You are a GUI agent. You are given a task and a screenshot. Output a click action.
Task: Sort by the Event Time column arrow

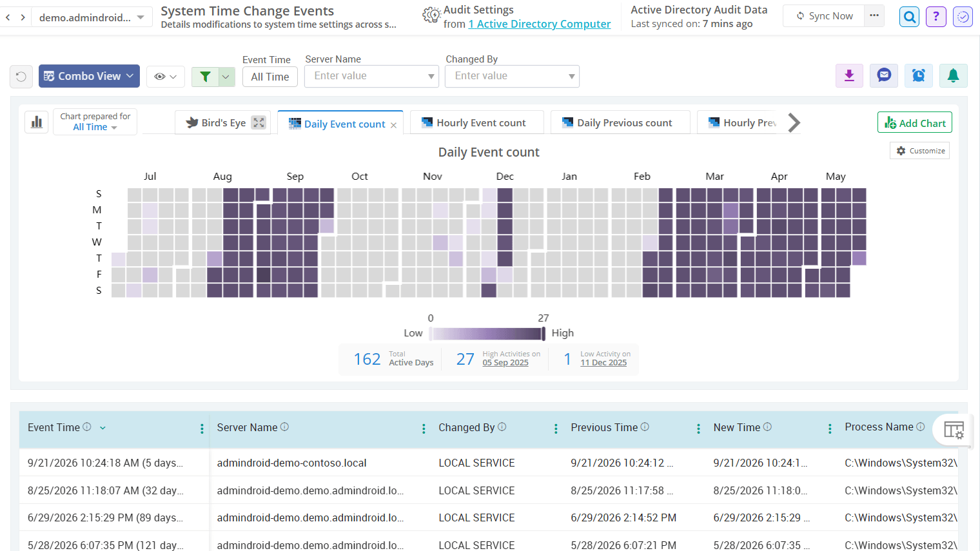tap(103, 428)
